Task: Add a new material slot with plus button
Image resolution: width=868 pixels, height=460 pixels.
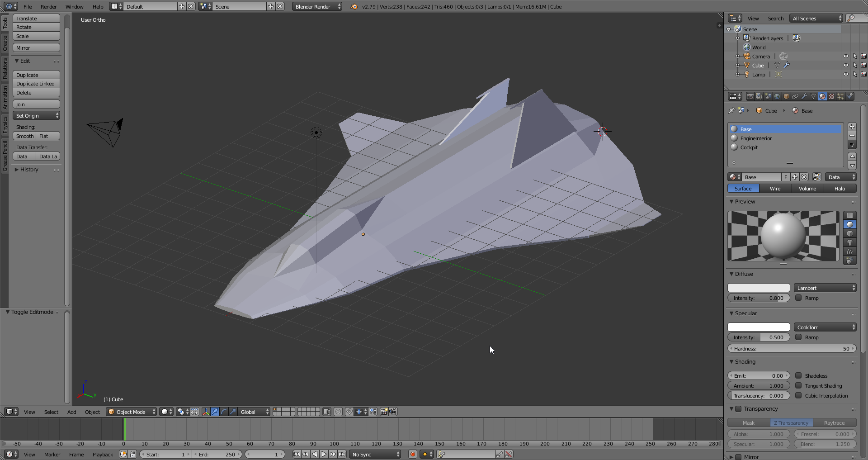Action: click(852, 127)
